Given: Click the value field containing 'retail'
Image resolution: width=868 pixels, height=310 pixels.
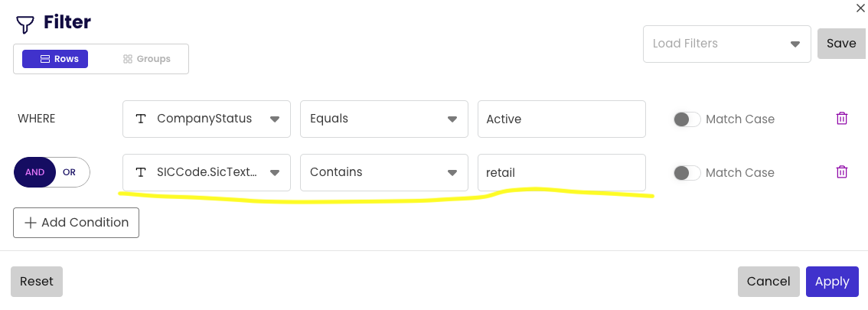Looking at the screenshot, I should tap(561, 172).
